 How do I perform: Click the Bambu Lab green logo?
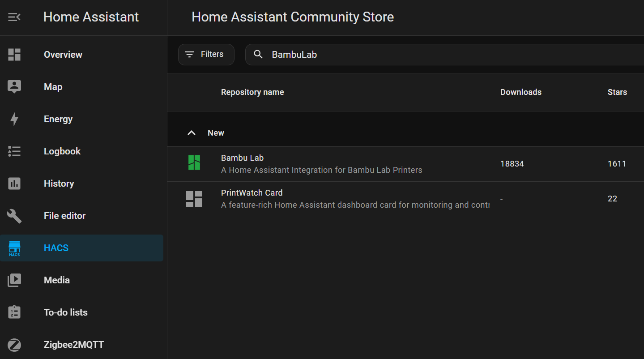(194, 163)
